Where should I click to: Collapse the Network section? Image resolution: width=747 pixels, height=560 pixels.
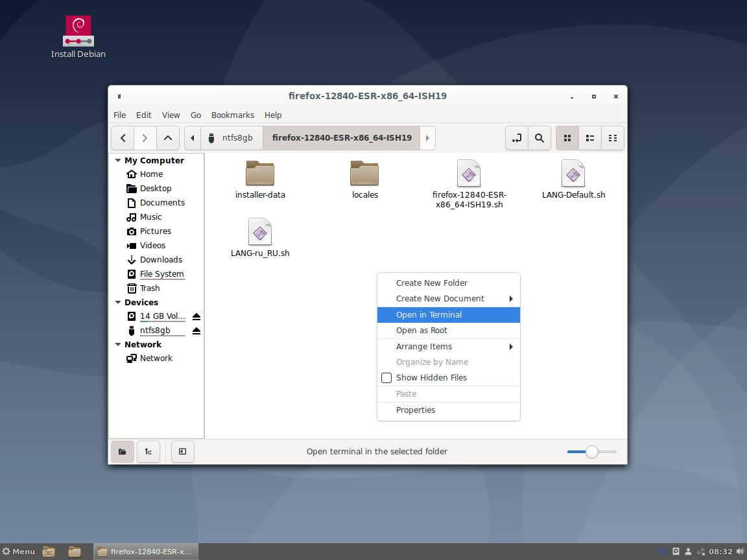(117, 344)
